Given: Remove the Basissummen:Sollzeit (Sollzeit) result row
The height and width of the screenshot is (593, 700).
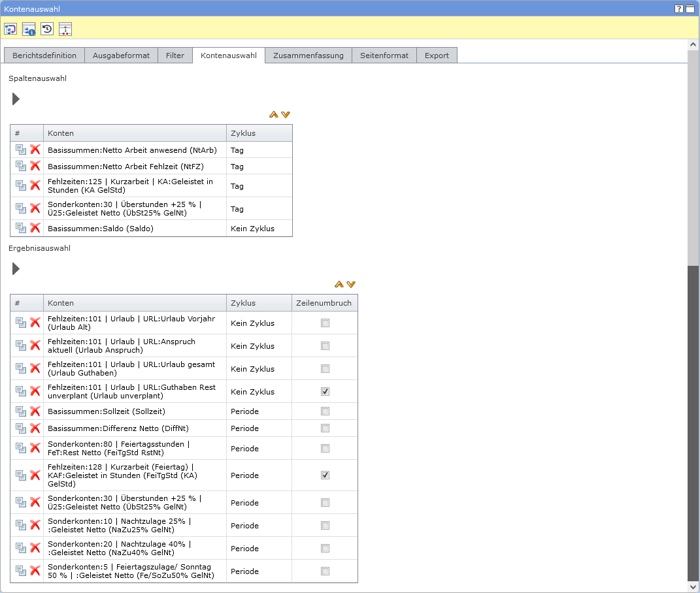Looking at the screenshot, I should point(35,411).
